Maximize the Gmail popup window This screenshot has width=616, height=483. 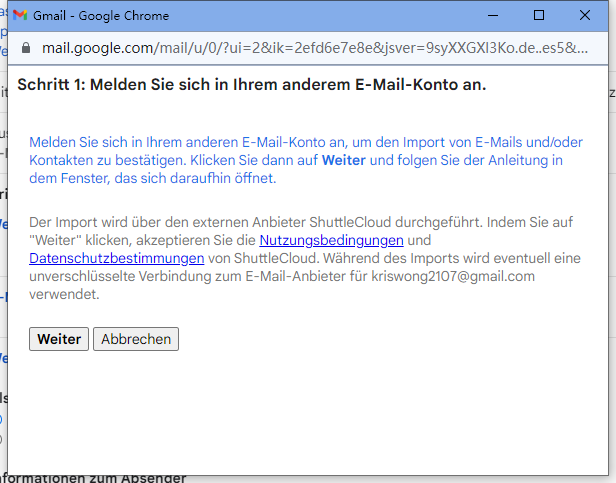point(539,16)
